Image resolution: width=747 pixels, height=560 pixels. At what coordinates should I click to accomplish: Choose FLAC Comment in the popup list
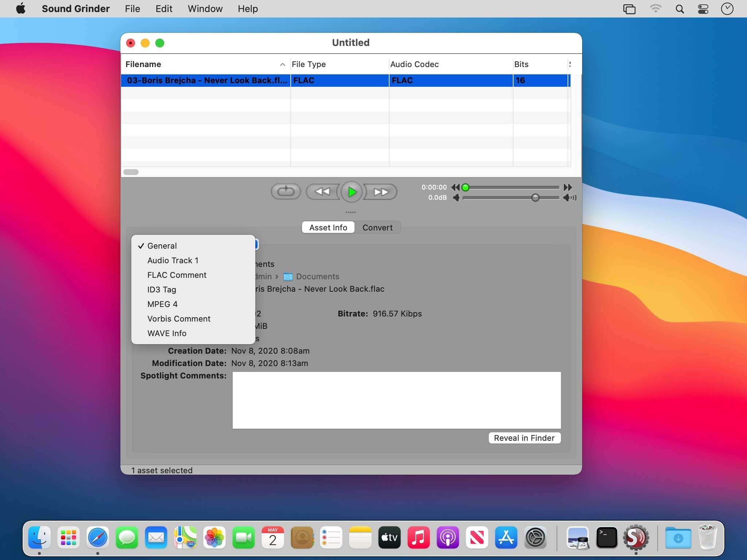177,275
